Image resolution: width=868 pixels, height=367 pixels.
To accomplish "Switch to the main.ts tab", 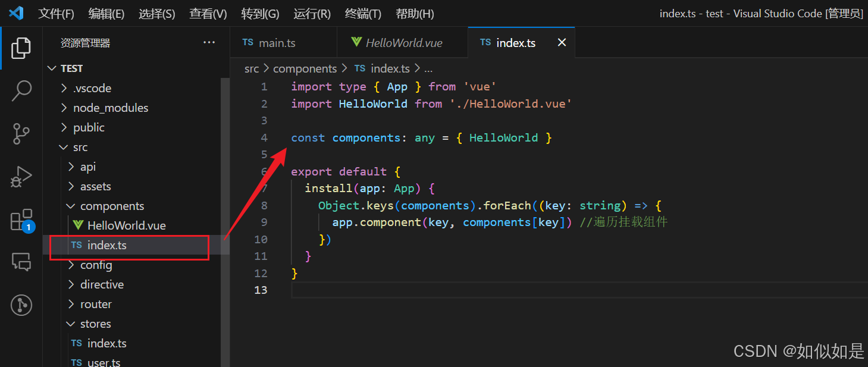I will tap(283, 42).
